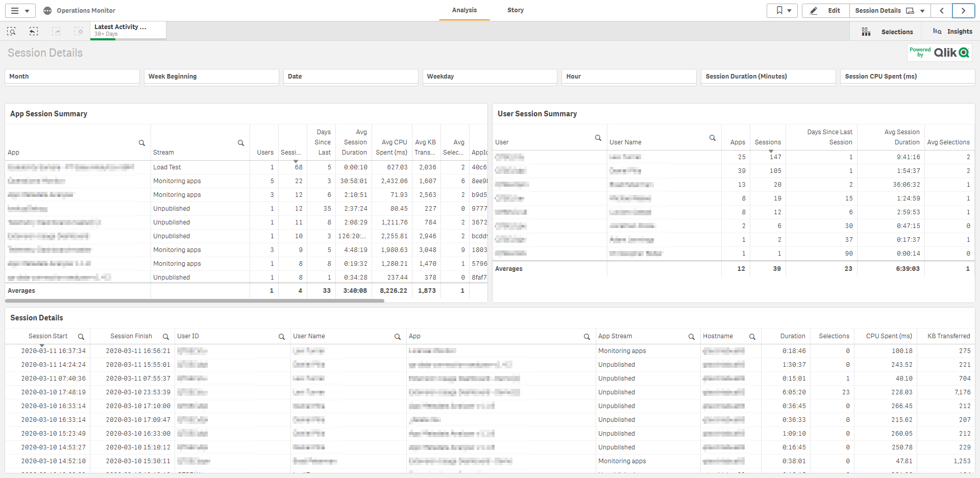Viewport: 980px width, 478px height.
Task: Sort by Session Start column header
Action: pyautogui.click(x=48, y=336)
